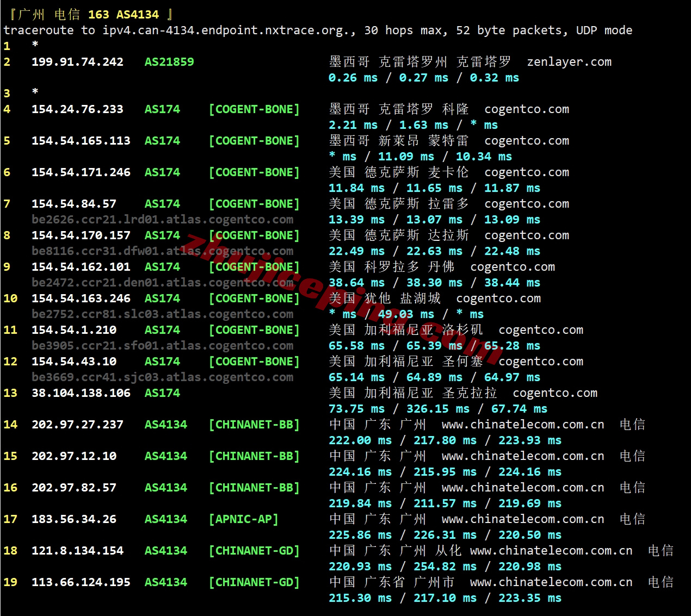Select the hostname be2626.ccr21.lrd01.atlas.cogentco.com

click(x=162, y=219)
